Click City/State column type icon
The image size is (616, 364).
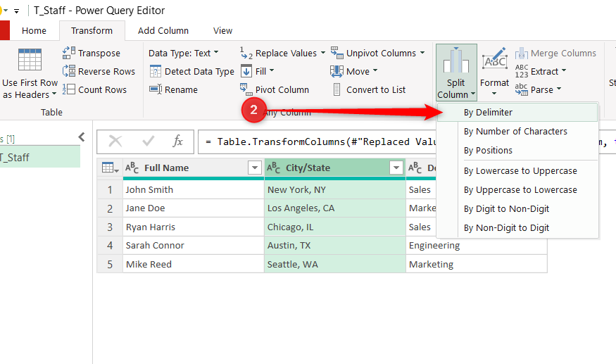[273, 168]
